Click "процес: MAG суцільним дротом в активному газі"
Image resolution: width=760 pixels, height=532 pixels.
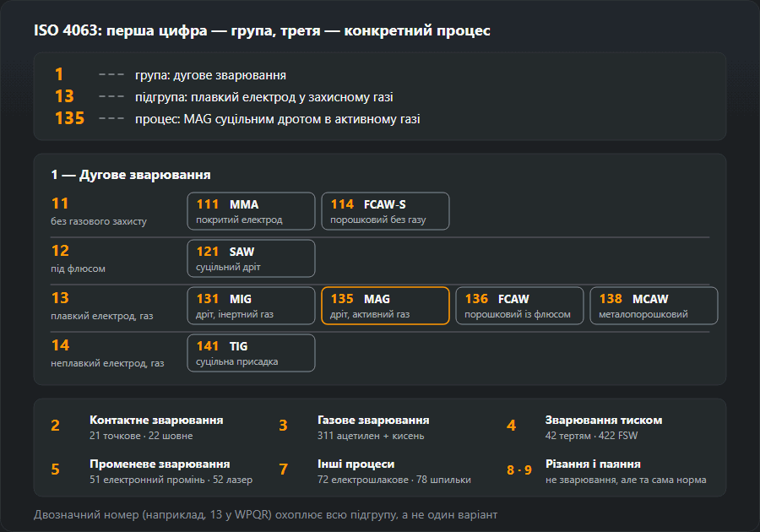(x=277, y=119)
